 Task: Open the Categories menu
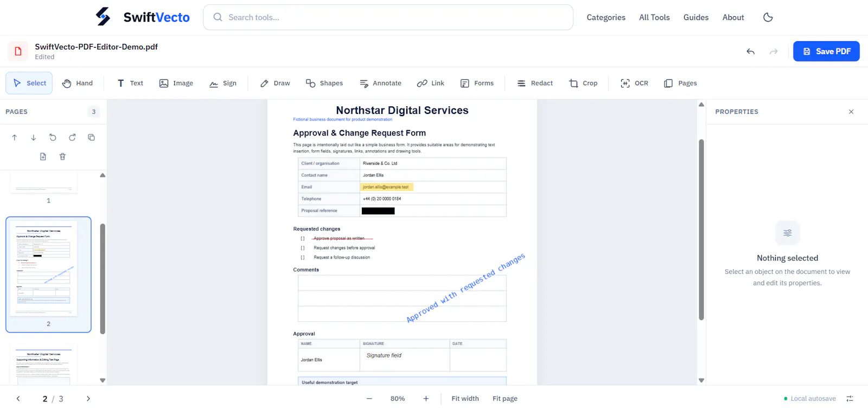[606, 17]
